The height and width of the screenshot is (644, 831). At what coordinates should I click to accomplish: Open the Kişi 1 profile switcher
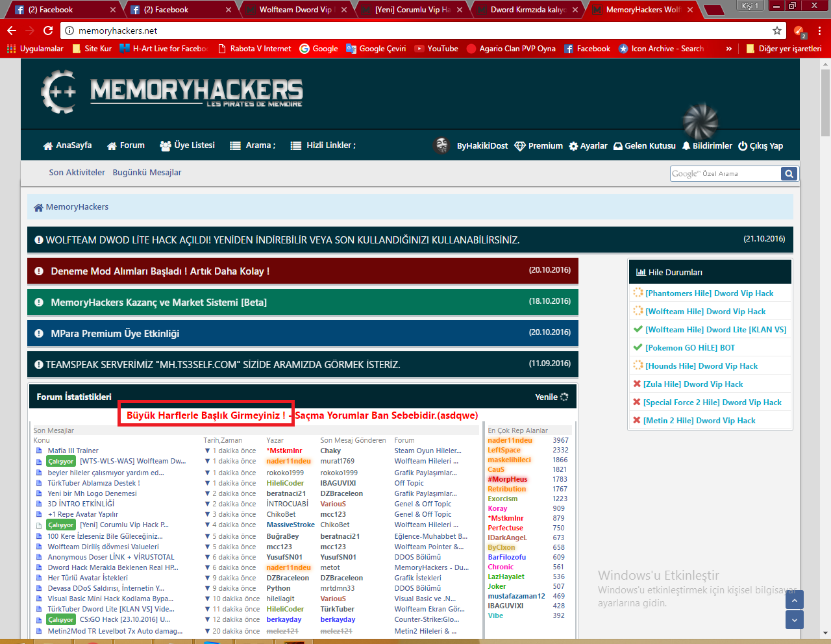click(749, 6)
